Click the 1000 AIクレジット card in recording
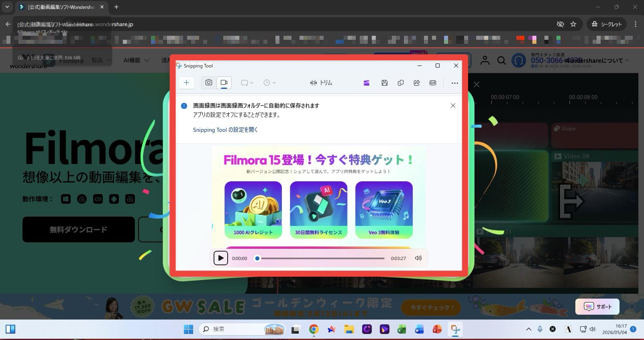 point(253,209)
